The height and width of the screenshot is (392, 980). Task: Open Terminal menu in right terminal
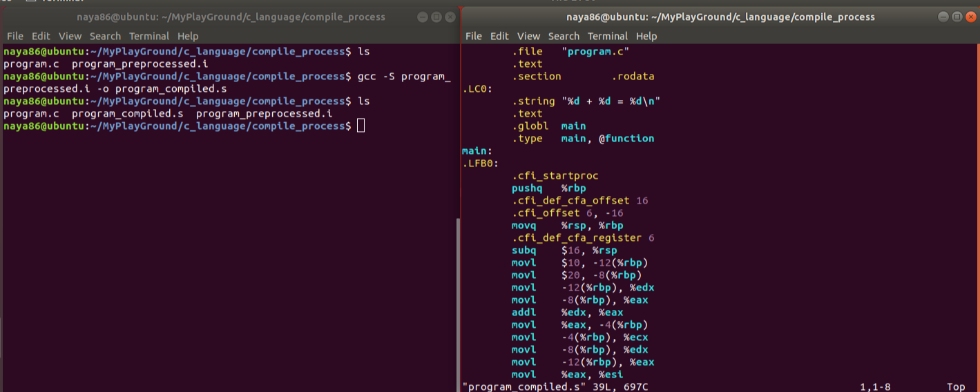coord(608,36)
